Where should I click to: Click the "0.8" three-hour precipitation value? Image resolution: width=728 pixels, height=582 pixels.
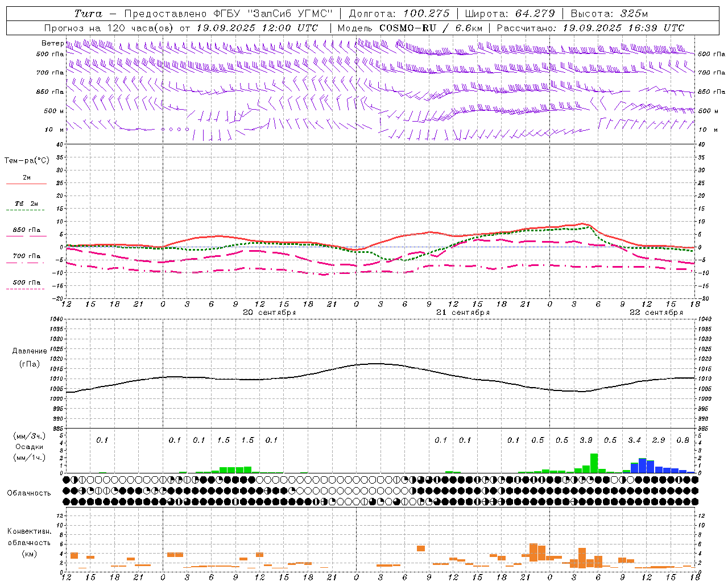pos(682,440)
